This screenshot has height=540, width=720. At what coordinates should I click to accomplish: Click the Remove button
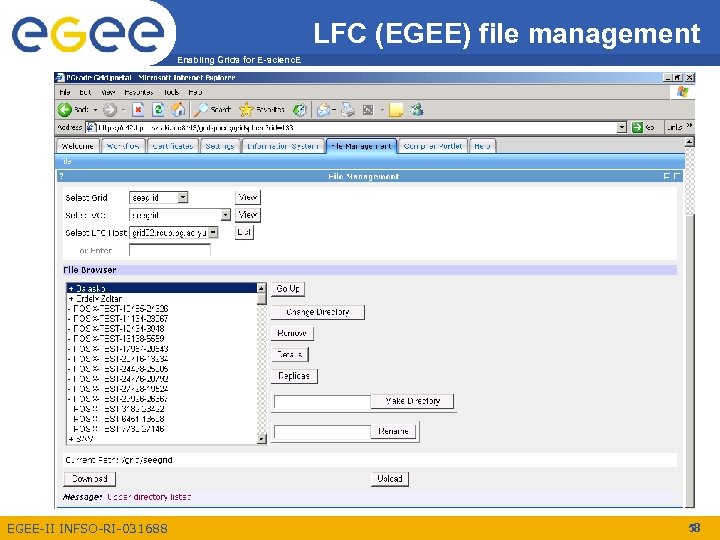click(x=292, y=333)
